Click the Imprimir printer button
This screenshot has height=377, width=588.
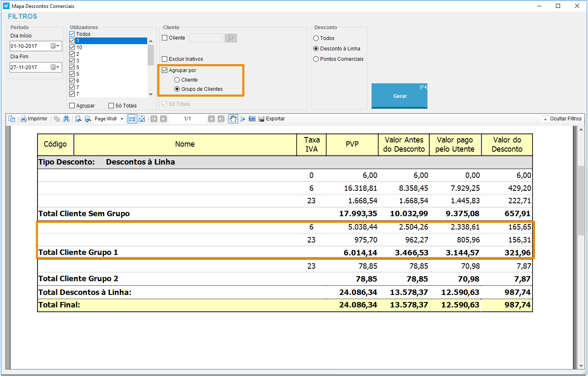coord(34,119)
